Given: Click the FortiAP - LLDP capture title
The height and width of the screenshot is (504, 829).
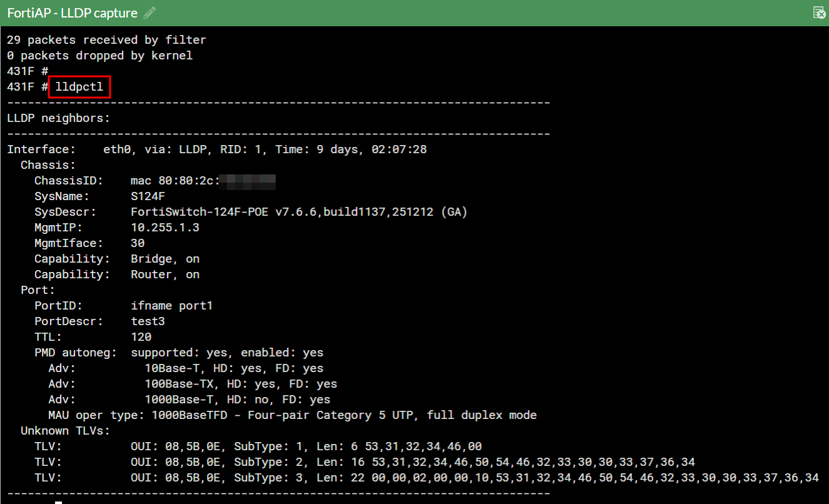Looking at the screenshot, I should click(x=73, y=13).
